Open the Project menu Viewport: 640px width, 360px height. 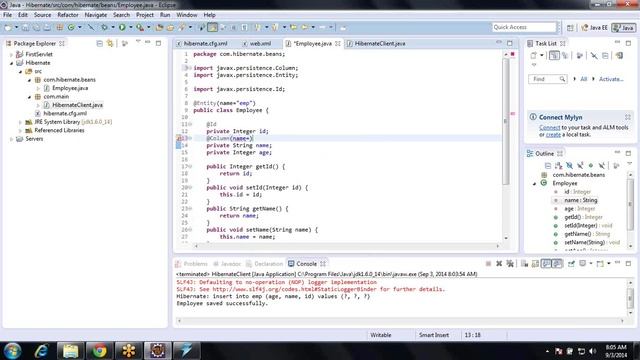point(144,15)
